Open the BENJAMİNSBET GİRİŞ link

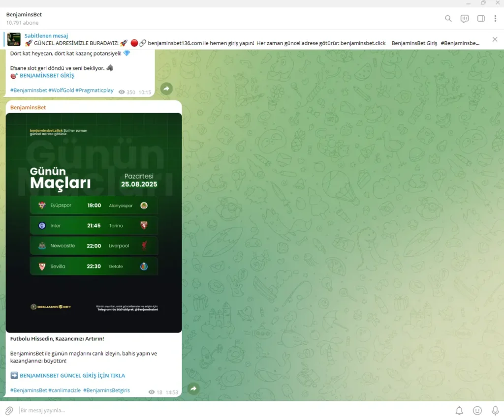[47, 75]
